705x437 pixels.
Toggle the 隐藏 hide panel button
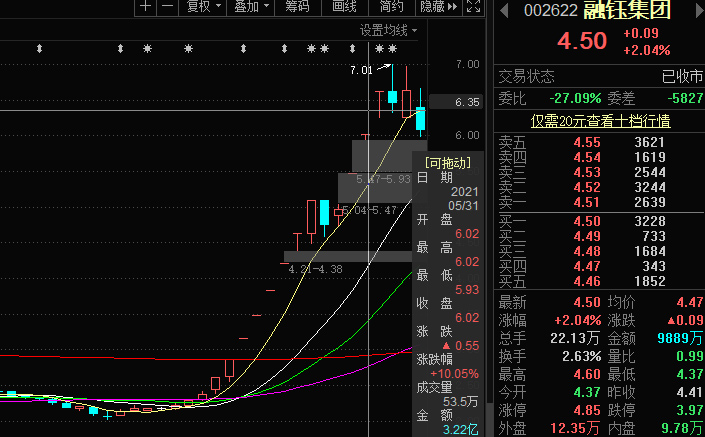point(431,6)
